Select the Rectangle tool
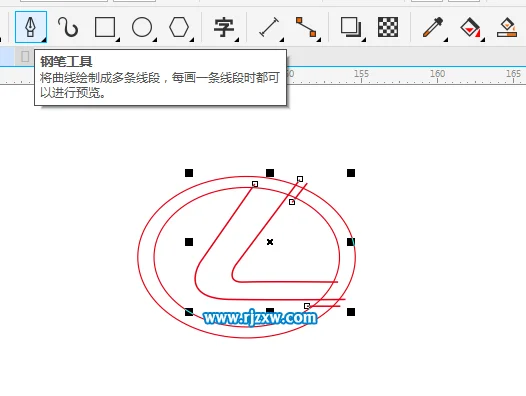This screenshot has width=526, height=396. (x=105, y=27)
